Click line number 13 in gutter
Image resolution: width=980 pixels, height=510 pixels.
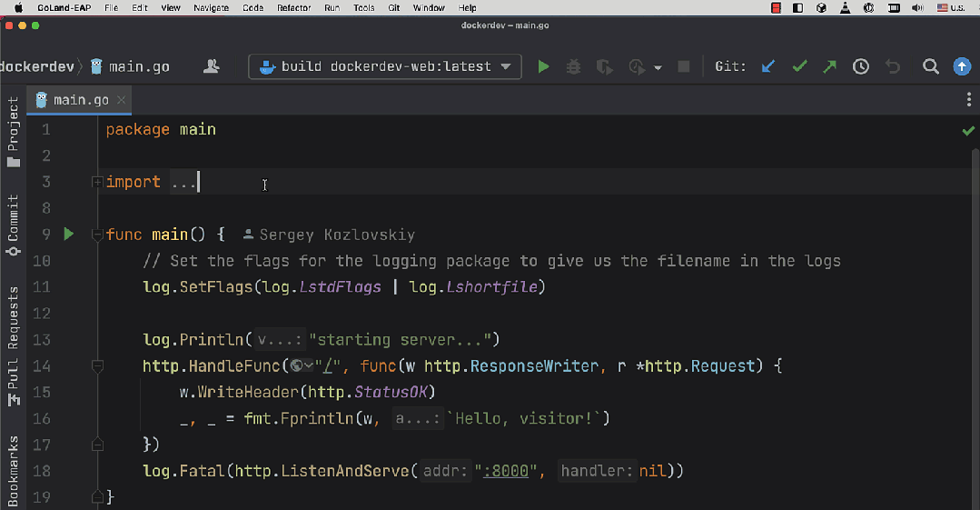tap(42, 340)
